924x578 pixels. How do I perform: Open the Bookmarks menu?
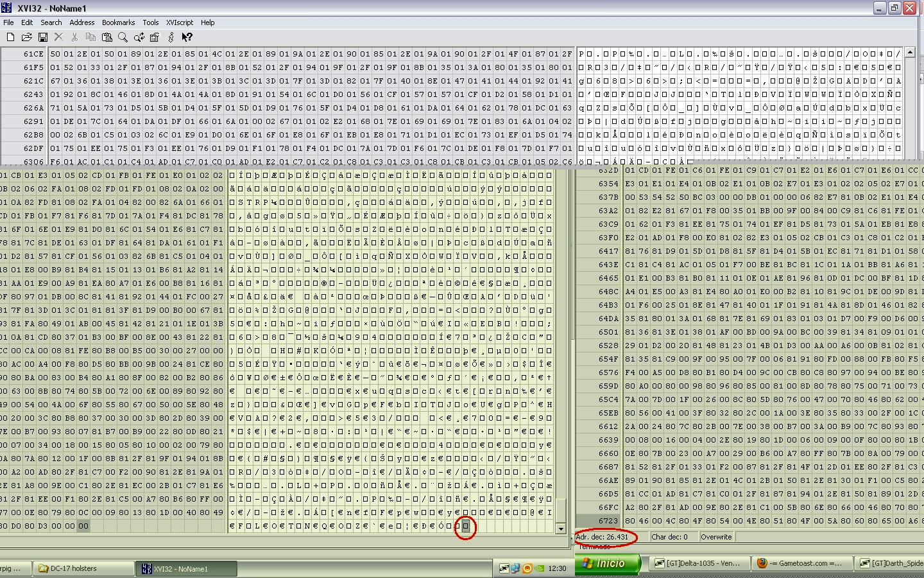(119, 22)
